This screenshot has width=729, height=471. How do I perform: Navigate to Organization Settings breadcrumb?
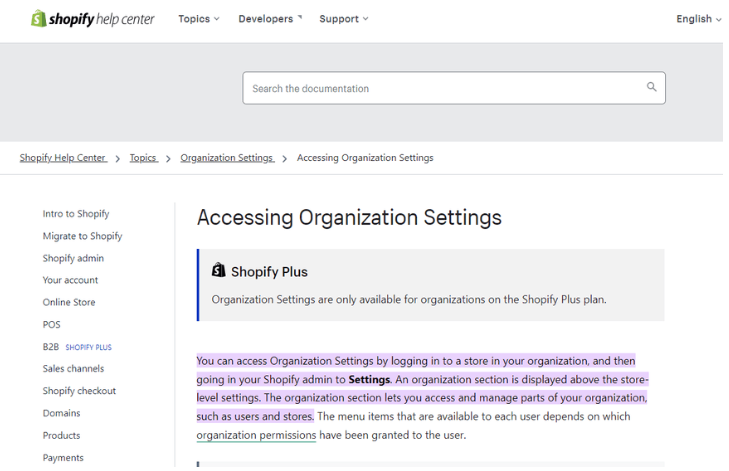(226, 158)
